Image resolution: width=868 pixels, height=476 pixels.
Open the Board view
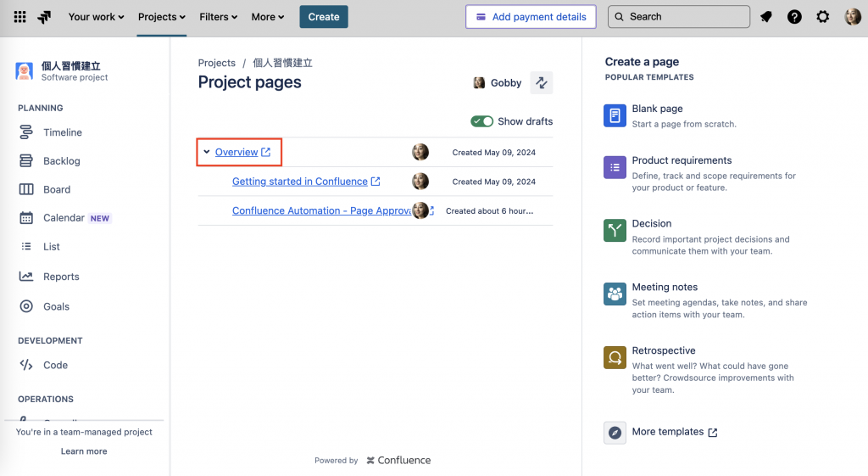point(57,189)
